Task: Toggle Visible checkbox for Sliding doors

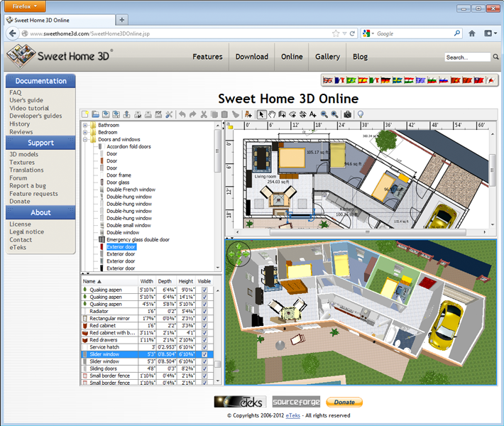Action: click(x=204, y=368)
